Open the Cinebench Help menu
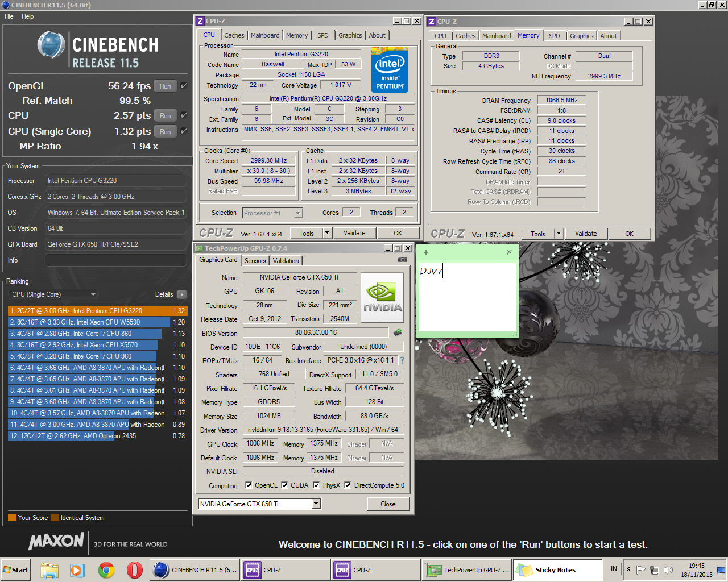 (28, 16)
